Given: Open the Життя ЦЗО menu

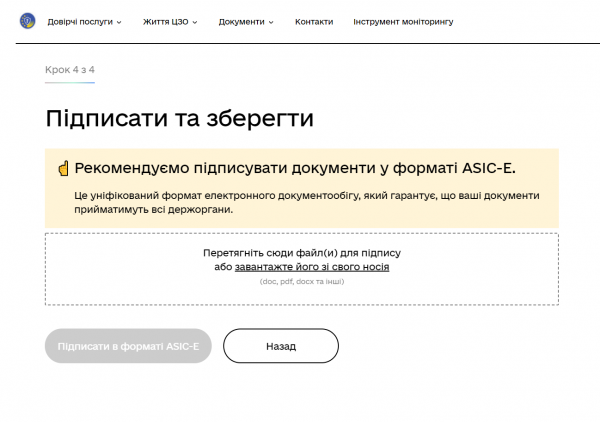Looking at the screenshot, I should point(166,22).
